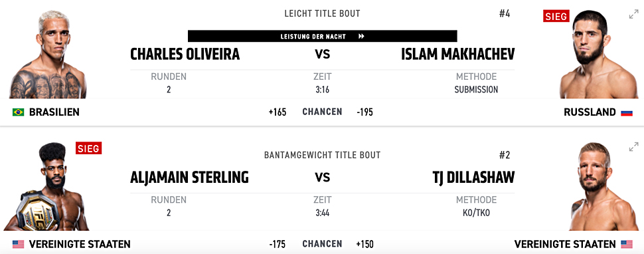Click the double arrow icon in banner
The height and width of the screenshot is (254, 644).
361,36
